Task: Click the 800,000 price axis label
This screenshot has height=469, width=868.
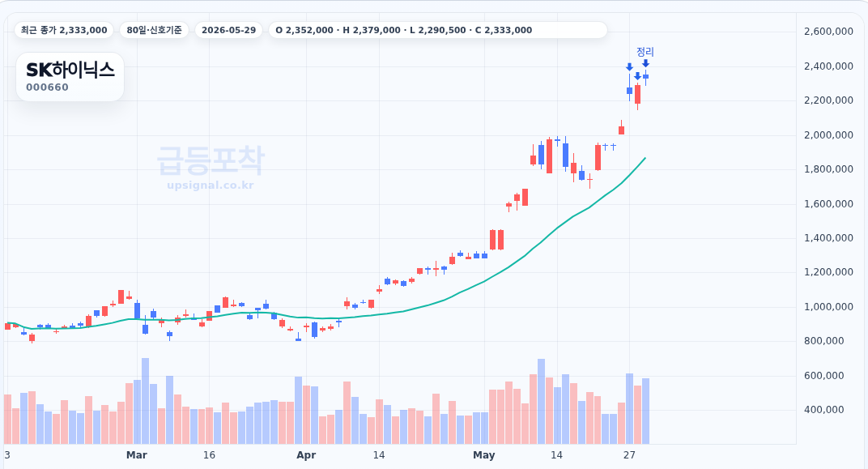Action: [823, 341]
